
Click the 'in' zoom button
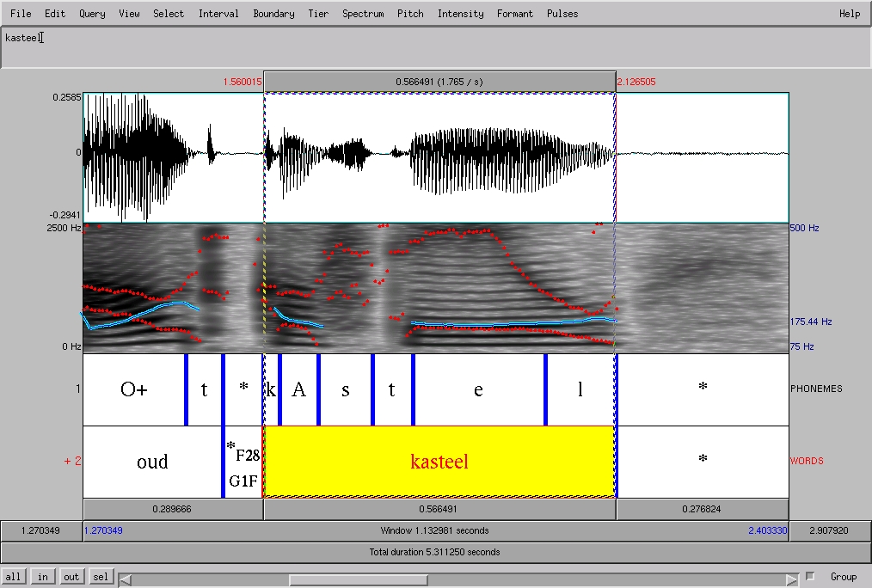click(43, 576)
